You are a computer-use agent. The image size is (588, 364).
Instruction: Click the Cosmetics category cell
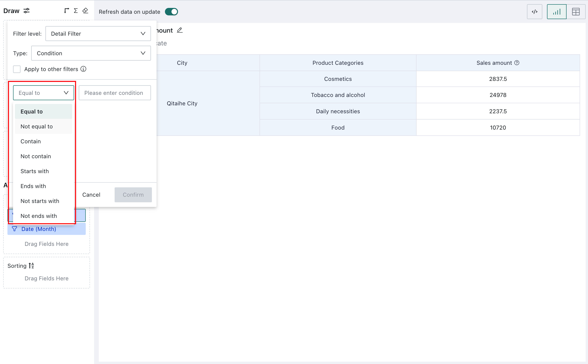pyautogui.click(x=338, y=79)
